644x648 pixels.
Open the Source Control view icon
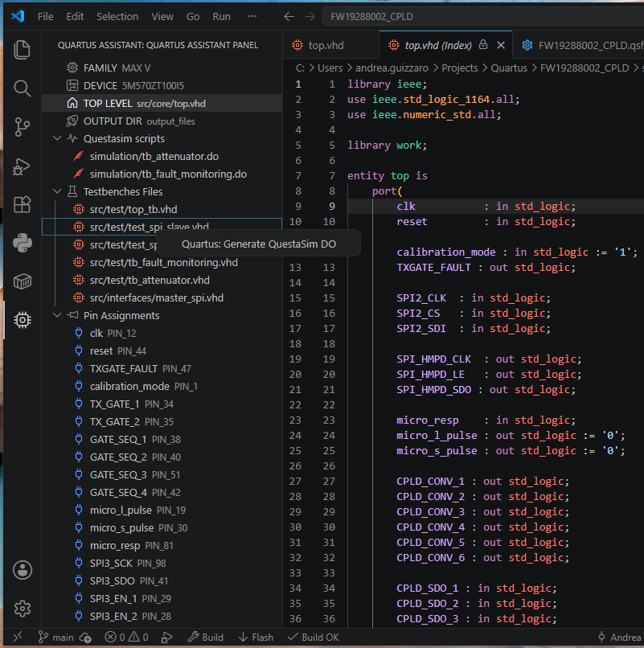(22, 127)
